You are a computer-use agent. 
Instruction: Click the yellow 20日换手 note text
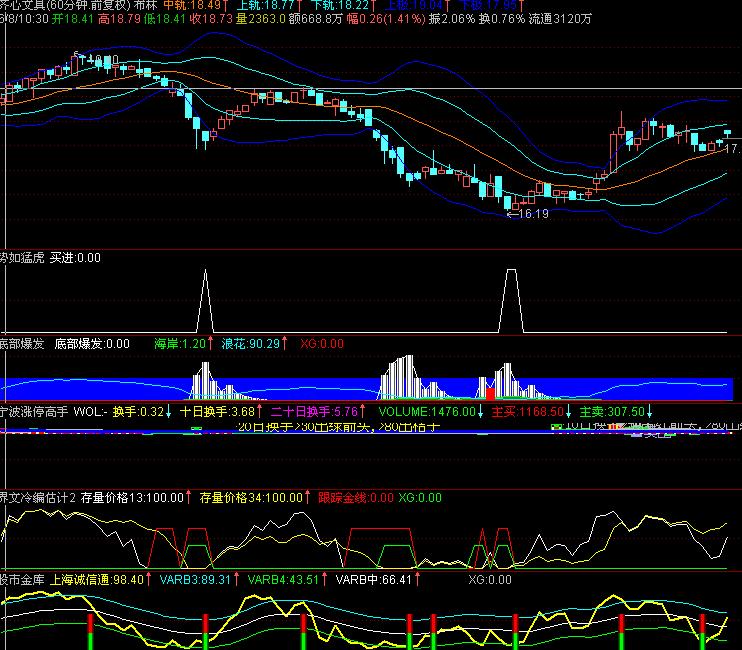338,427
